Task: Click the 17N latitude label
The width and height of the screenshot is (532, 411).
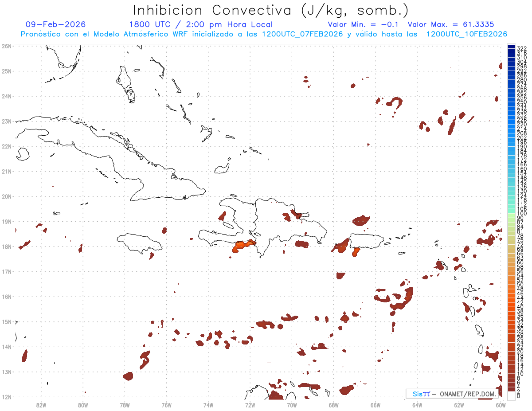Action: [x=7, y=271]
